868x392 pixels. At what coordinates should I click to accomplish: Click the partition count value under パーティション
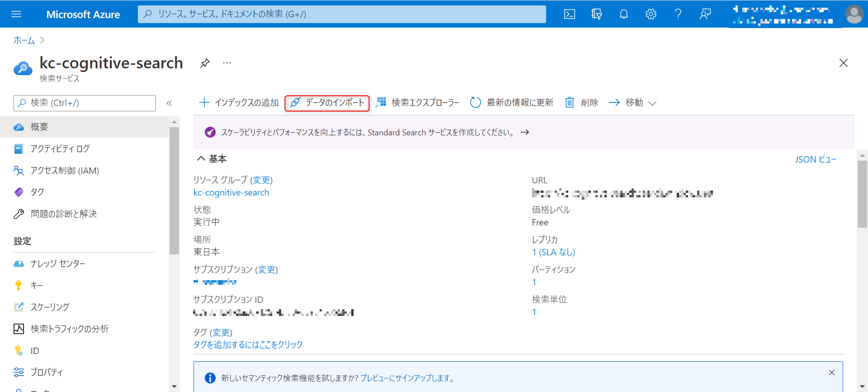[x=534, y=282]
